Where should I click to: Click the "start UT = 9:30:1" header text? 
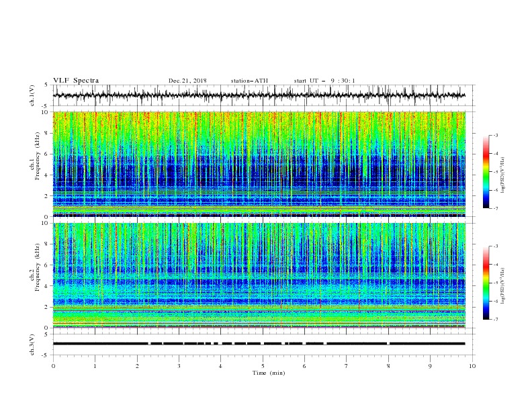click(x=324, y=81)
